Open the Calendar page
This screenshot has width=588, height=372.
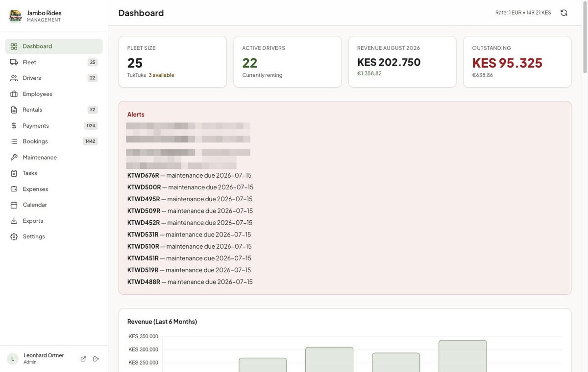tap(54, 205)
